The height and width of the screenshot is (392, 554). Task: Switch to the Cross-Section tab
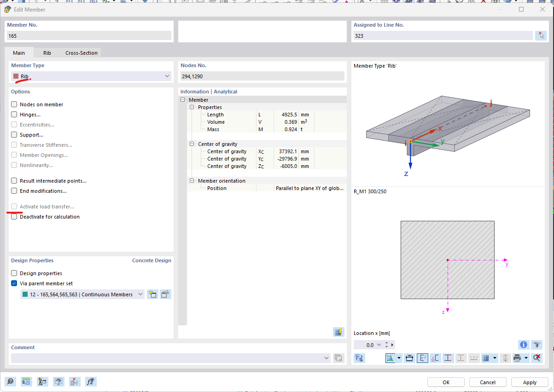click(x=81, y=52)
